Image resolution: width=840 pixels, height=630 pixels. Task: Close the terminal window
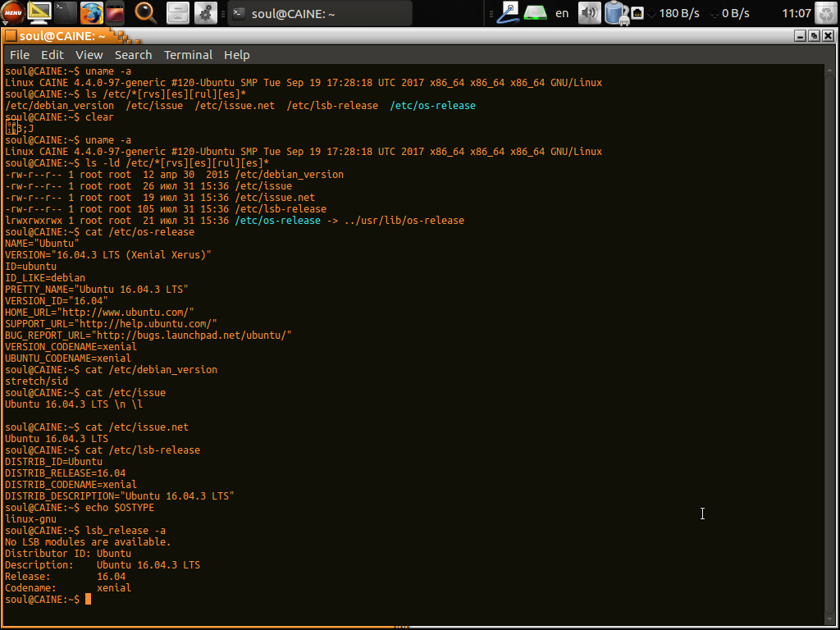point(829,36)
